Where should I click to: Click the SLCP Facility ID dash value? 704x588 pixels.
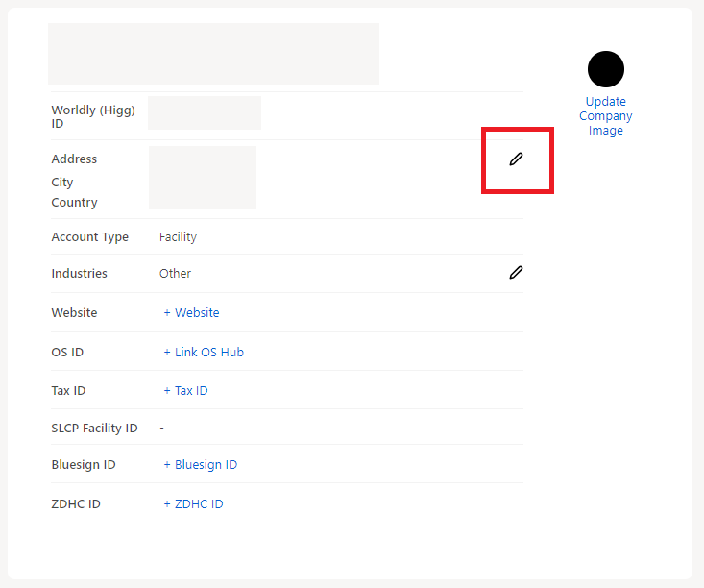[161, 429]
